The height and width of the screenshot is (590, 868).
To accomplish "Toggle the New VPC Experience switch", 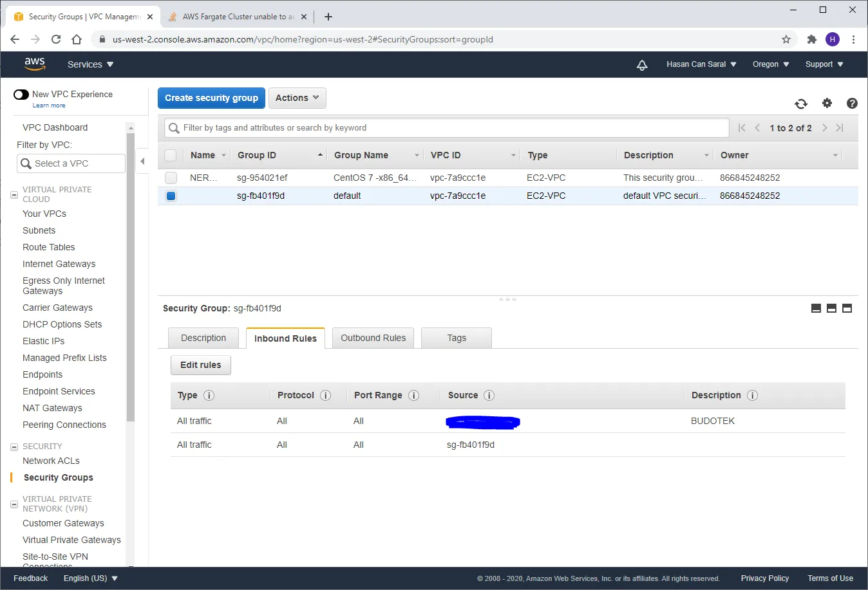I will click(x=21, y=95).
